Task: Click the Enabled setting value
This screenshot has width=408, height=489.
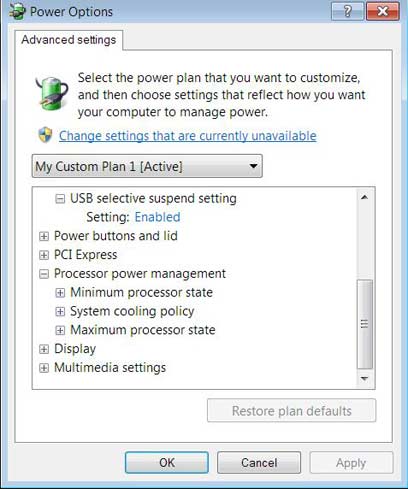Action: [157, 217]
